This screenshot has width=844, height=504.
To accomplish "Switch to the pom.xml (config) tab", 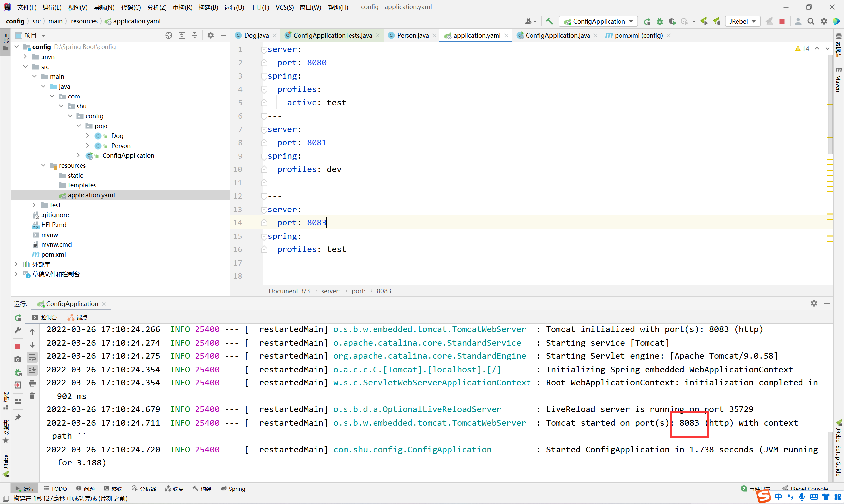I will (638, 35).
